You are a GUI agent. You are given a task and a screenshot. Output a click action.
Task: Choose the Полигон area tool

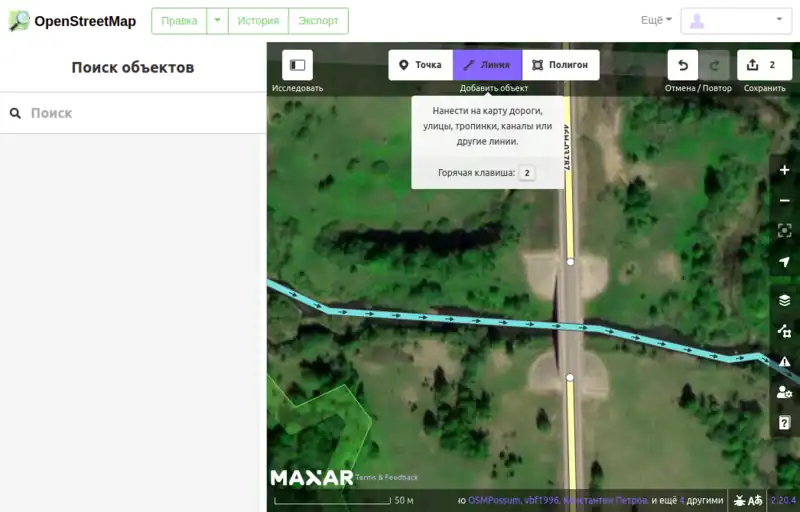click(x=560, y=65)
